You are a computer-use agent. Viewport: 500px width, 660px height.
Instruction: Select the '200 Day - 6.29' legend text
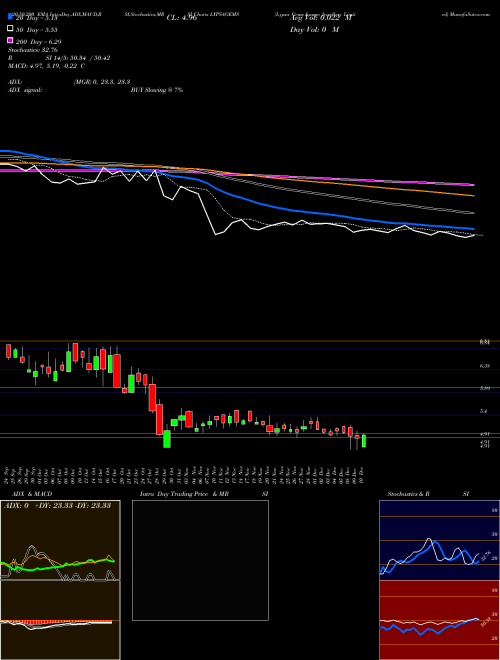click(x=39, y=42)
